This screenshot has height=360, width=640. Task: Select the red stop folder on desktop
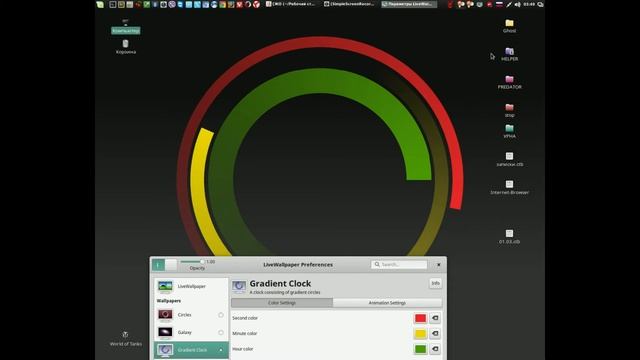509,110
